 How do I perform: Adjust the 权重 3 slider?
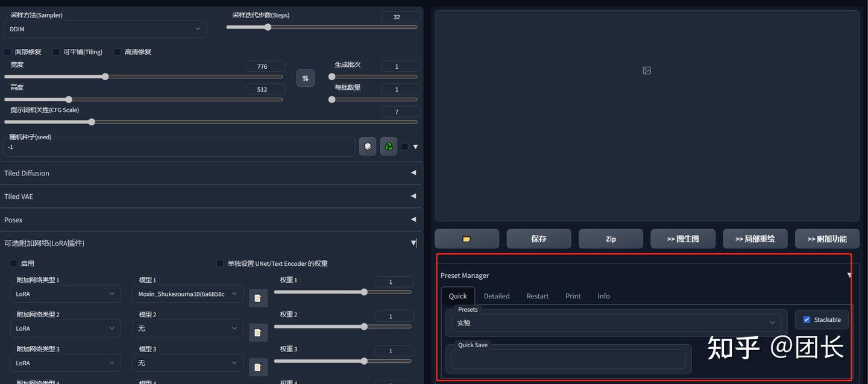[x=343, y=361]
